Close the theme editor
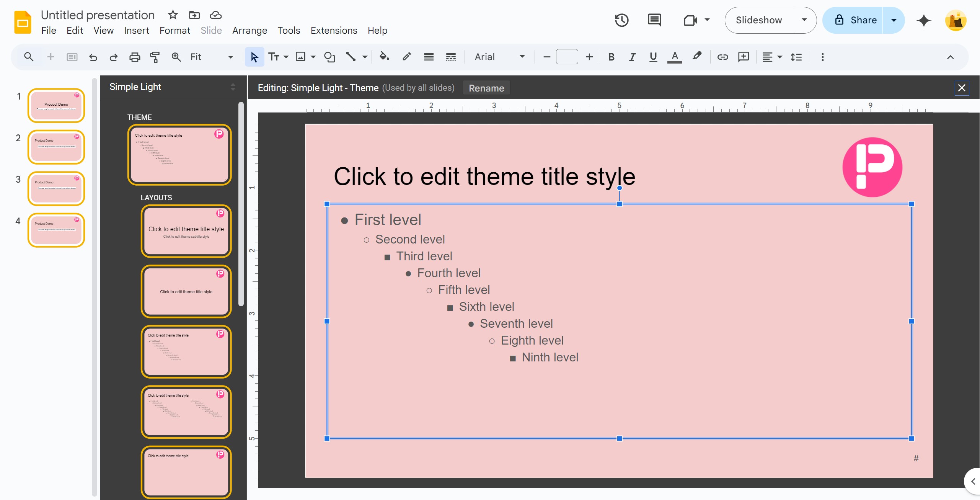The image size is (980, 500). pyautogui.click(x=962, y=88)
